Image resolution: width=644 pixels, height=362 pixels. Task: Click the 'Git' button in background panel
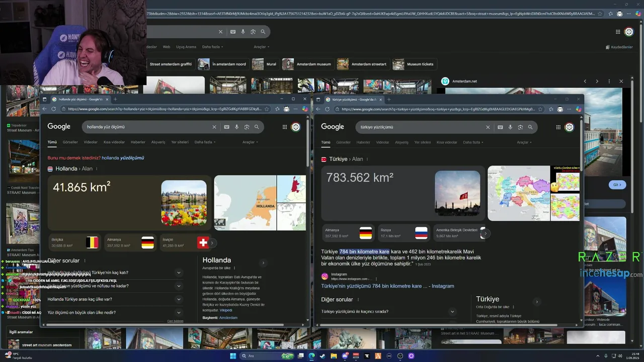617,185
